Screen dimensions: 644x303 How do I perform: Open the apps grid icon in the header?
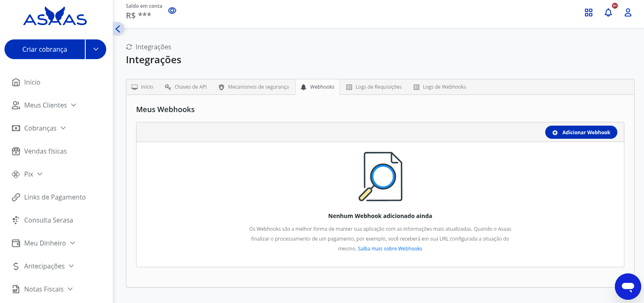click(x=589, y=13)
